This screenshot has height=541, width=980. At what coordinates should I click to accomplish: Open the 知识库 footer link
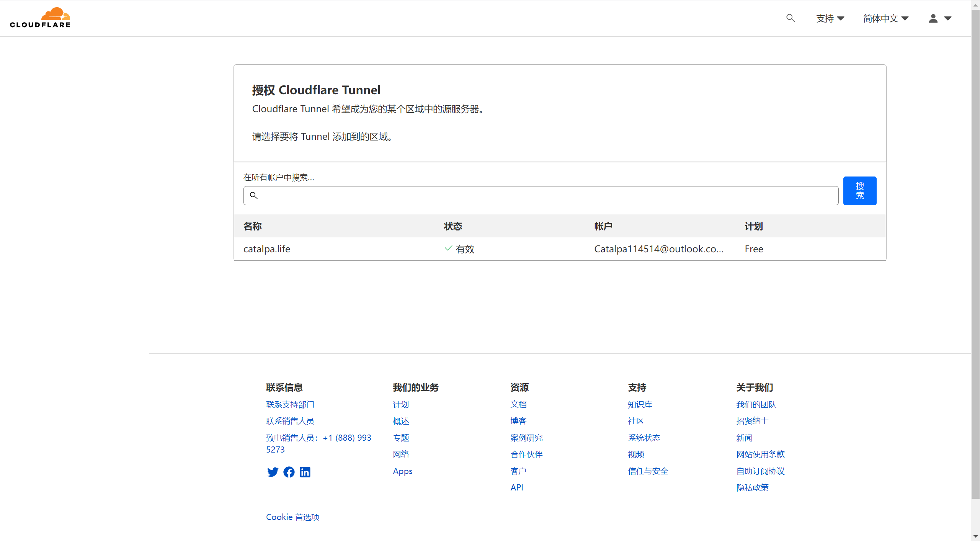click(x=640, y=404)
